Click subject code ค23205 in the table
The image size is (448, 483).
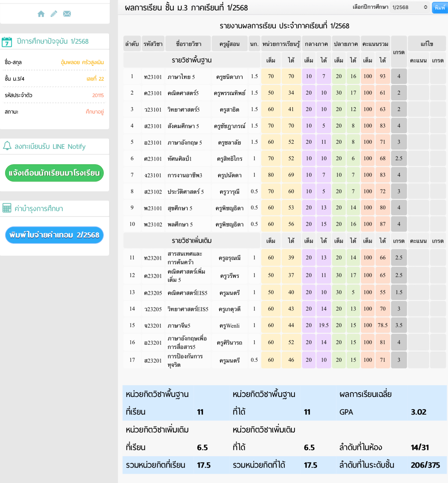tap(153, 293)
